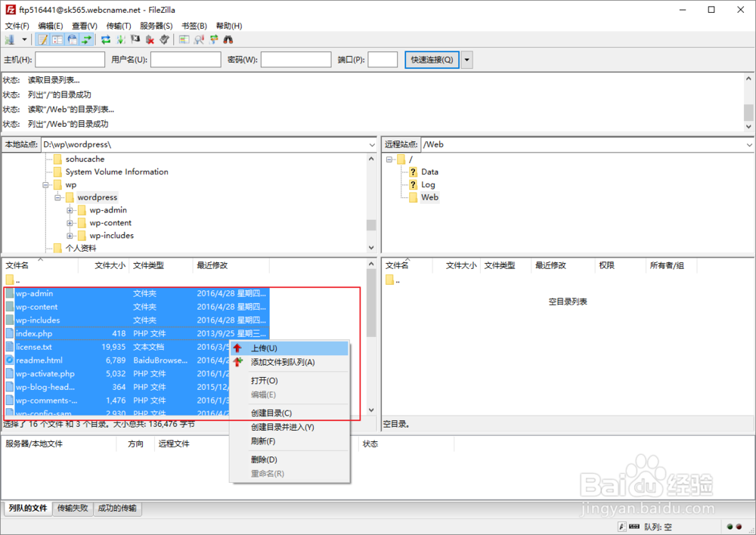Reconnect to last server icon
Viewport: 756px width, 535px height.
pos(164,40)
